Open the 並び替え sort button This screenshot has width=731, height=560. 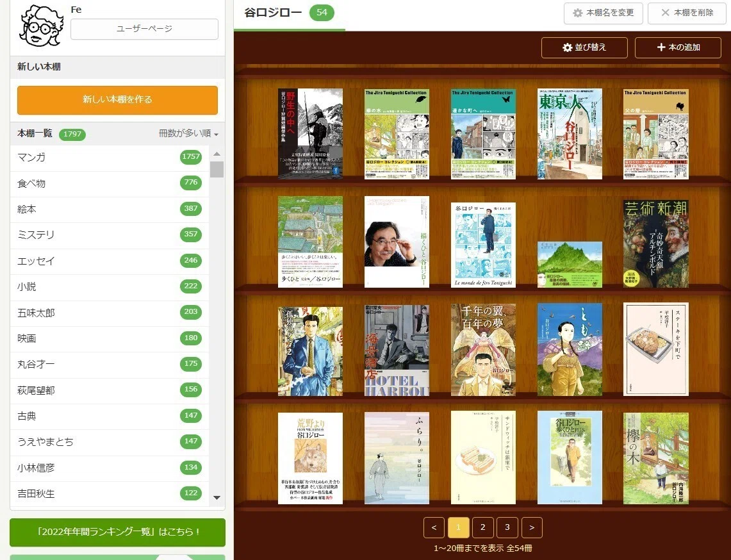point(584,47)
